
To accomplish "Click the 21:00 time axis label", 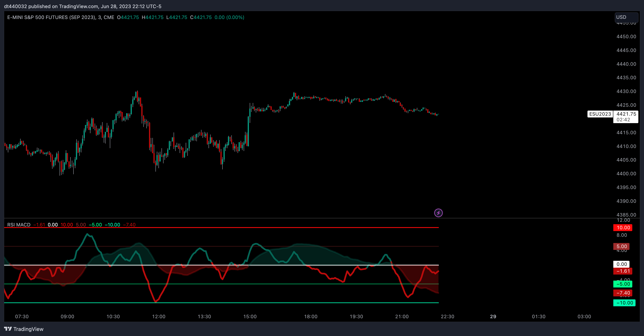I will [x=402, y=316].
